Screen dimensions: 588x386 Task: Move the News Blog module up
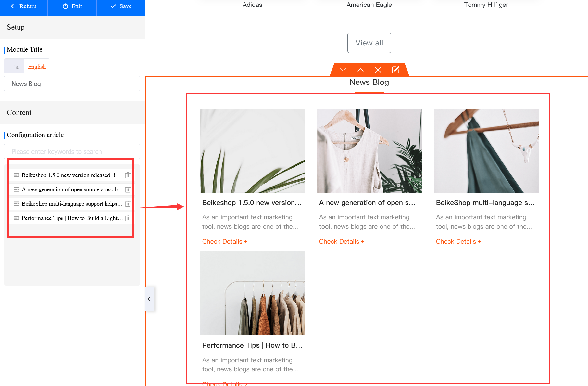[x=360, y=70]
